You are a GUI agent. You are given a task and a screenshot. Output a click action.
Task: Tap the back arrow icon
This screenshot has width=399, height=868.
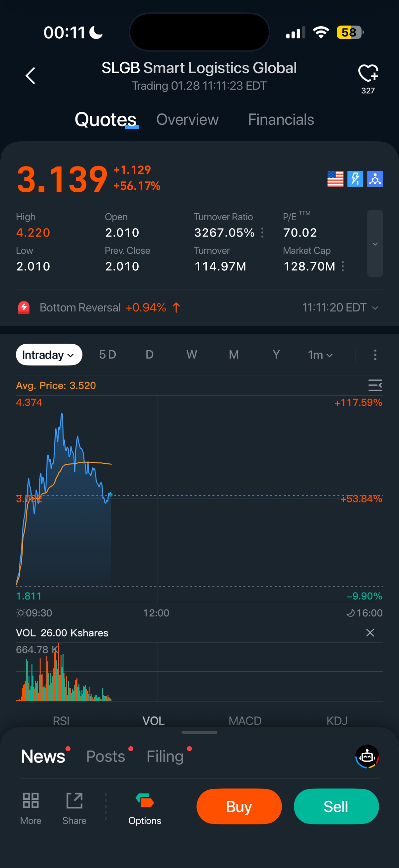click(x=30, y=76)
